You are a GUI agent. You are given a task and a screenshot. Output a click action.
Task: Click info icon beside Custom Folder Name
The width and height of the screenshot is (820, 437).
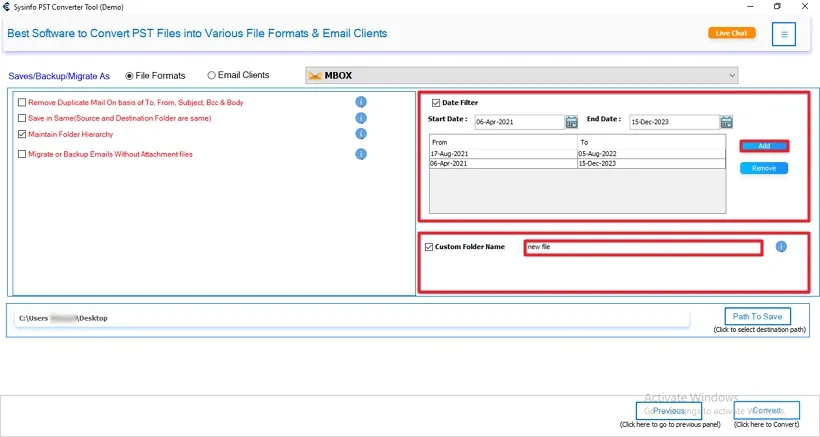pyautogui.click(x=781, y=247)
